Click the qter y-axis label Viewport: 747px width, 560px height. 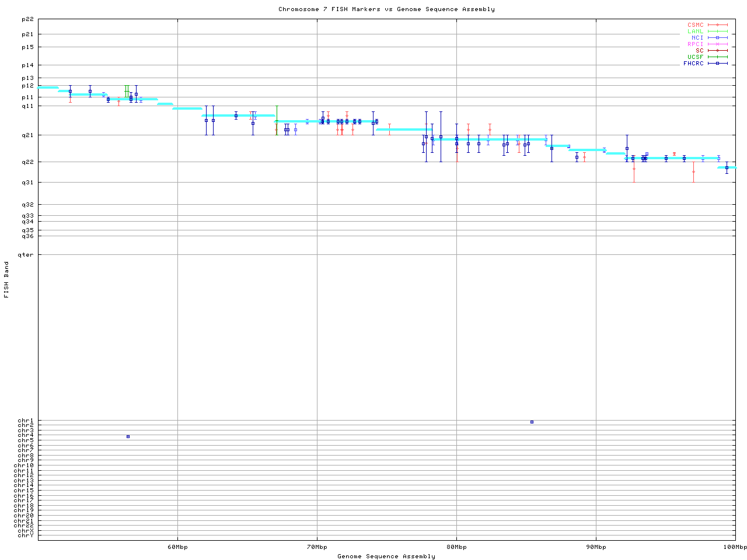tap(26, 255)
